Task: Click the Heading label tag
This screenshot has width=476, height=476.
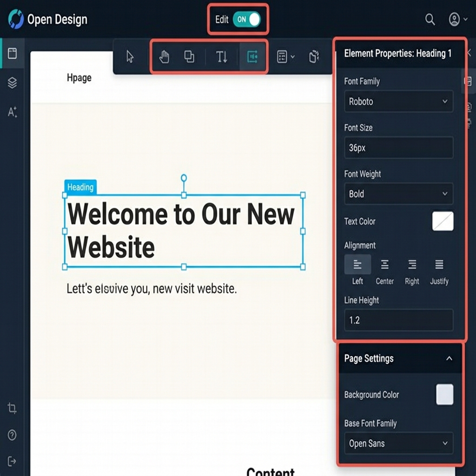Action: [x=80, y=187]
